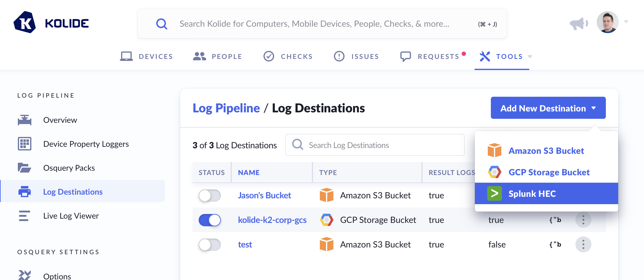Open the Overview pipeline icon

[x=25, y=120]
